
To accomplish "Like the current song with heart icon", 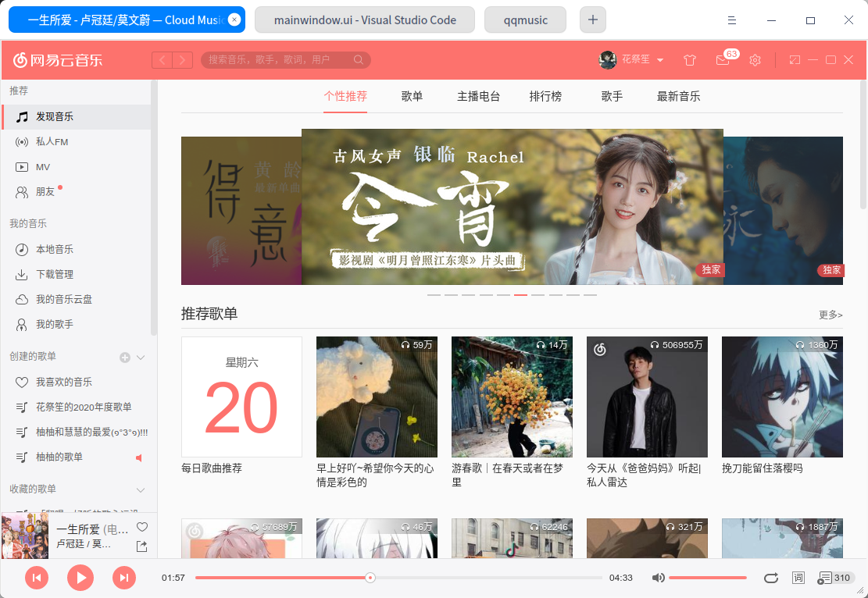I will point(142,527).
